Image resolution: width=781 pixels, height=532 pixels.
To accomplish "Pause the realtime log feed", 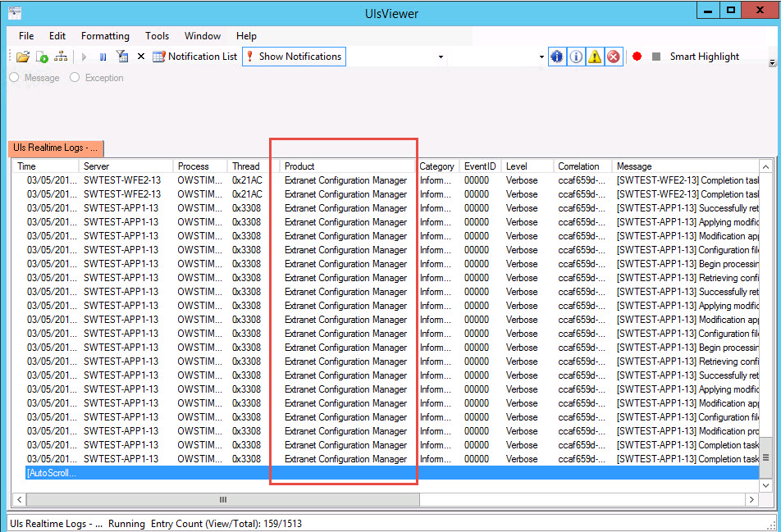I will click(103, 57).
